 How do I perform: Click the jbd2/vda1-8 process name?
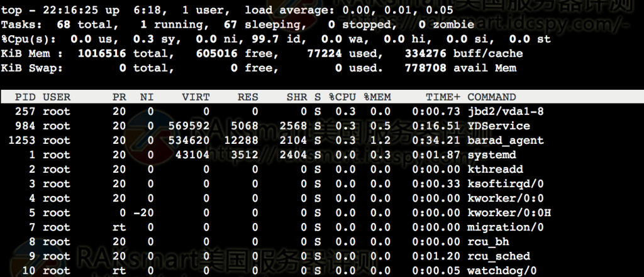(x=506, y=112)
